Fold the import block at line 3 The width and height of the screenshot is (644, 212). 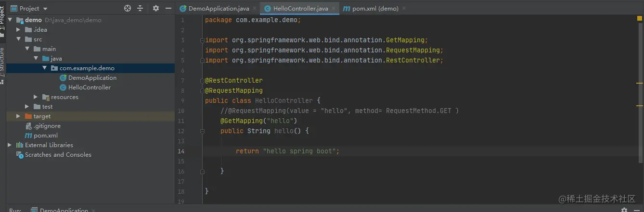[203, 40]
